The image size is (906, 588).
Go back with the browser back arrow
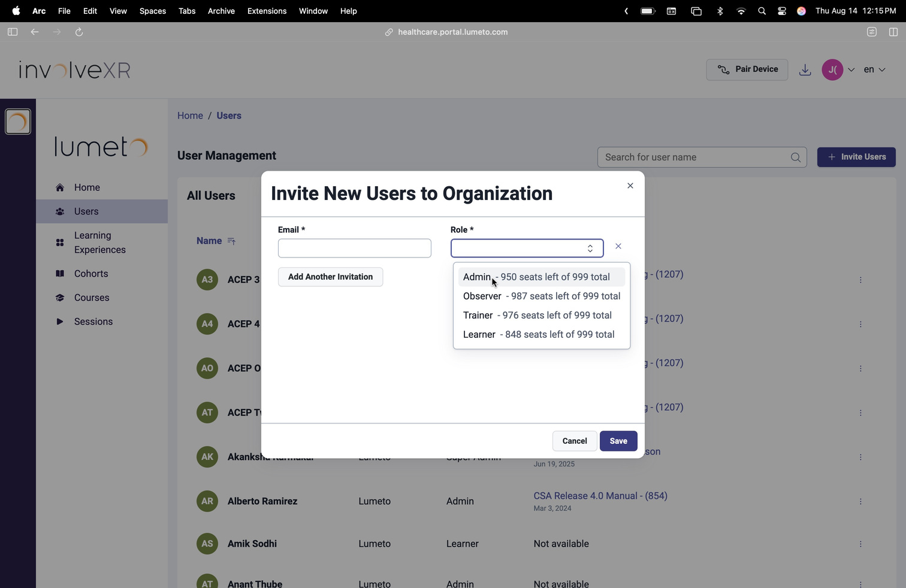coord(35,32)
